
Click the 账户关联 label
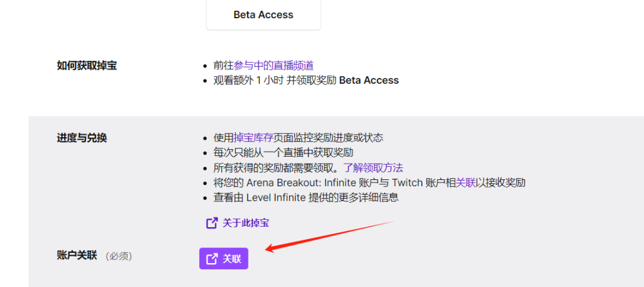[77, 256]
